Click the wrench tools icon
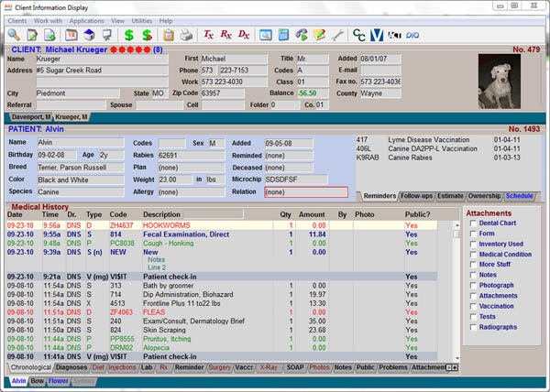Screen dimensions: 550x392 [337, 35]
